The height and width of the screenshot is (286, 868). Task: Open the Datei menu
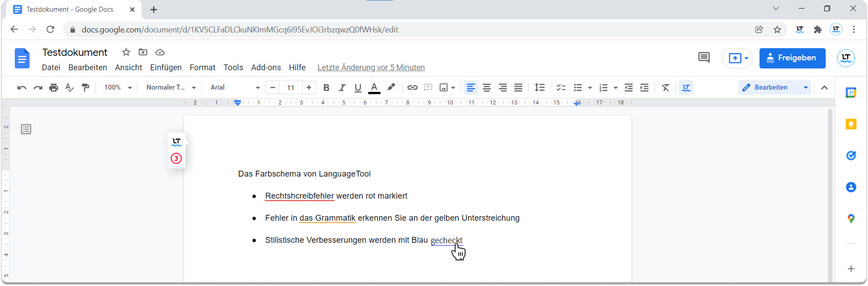tap(51, 67)
